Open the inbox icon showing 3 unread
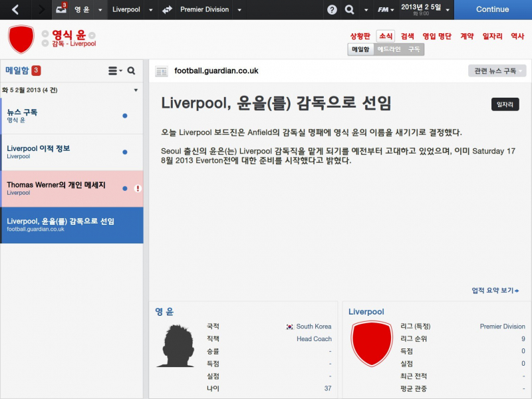Viewport: 532px width, 399px height. pos(61,9)
